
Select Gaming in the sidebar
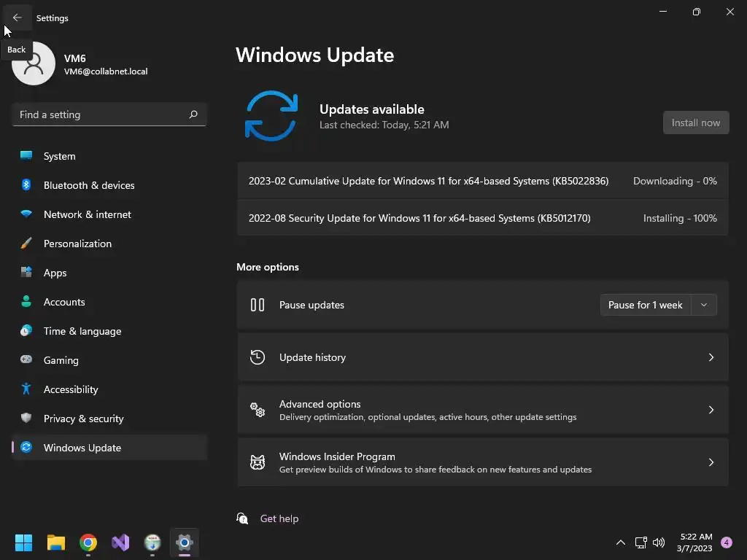coord(109,360)
